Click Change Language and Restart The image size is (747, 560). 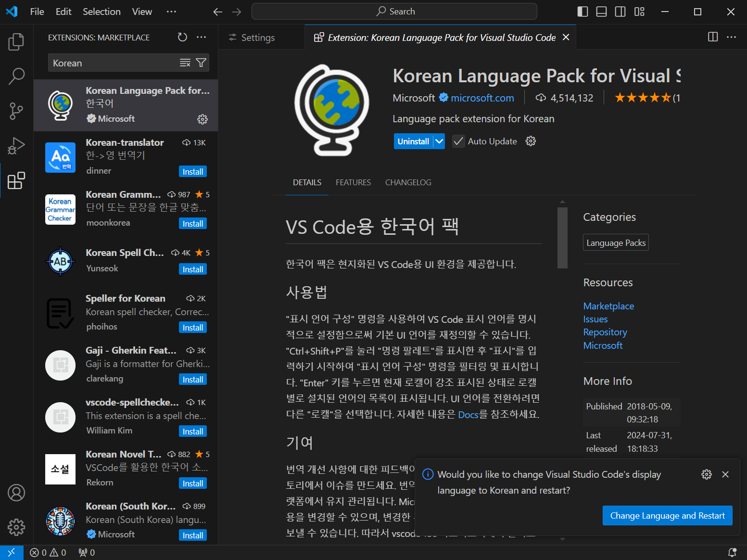pos(668,516)
